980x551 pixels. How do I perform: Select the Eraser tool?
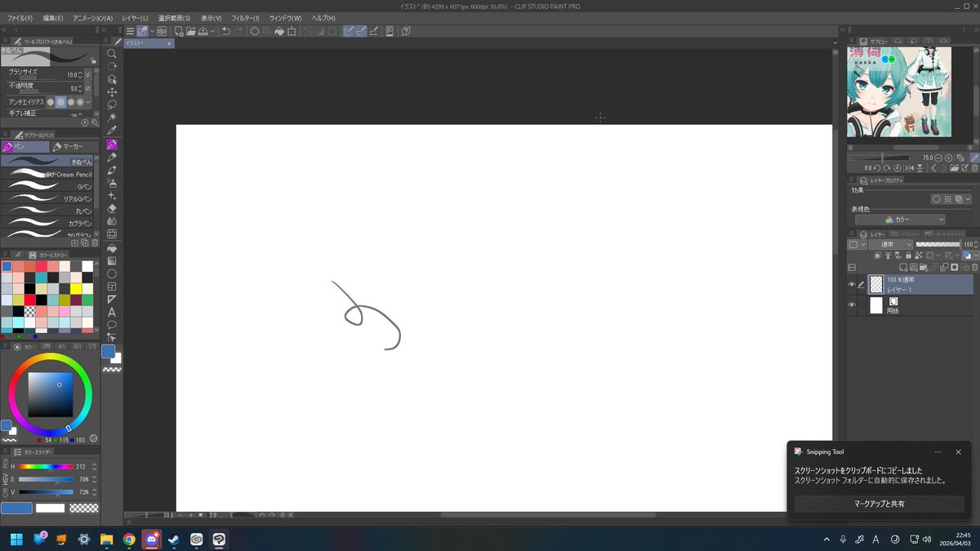112,208
